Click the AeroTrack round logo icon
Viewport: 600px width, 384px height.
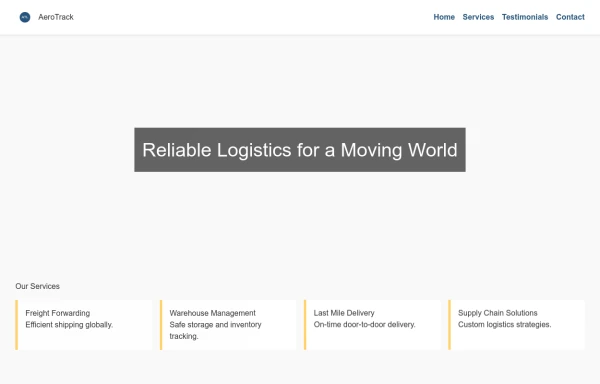(25, 17)
